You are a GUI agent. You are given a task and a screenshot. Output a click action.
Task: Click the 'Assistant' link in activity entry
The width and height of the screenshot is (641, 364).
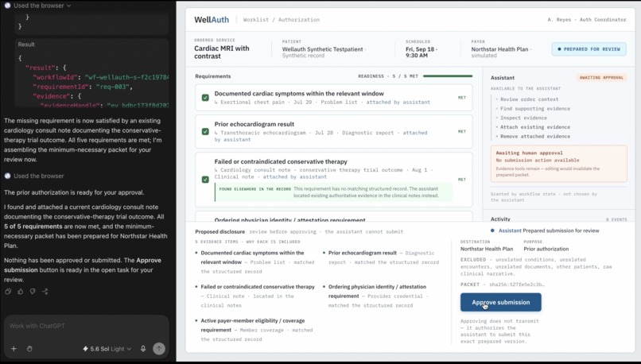(x=510, y=230)
